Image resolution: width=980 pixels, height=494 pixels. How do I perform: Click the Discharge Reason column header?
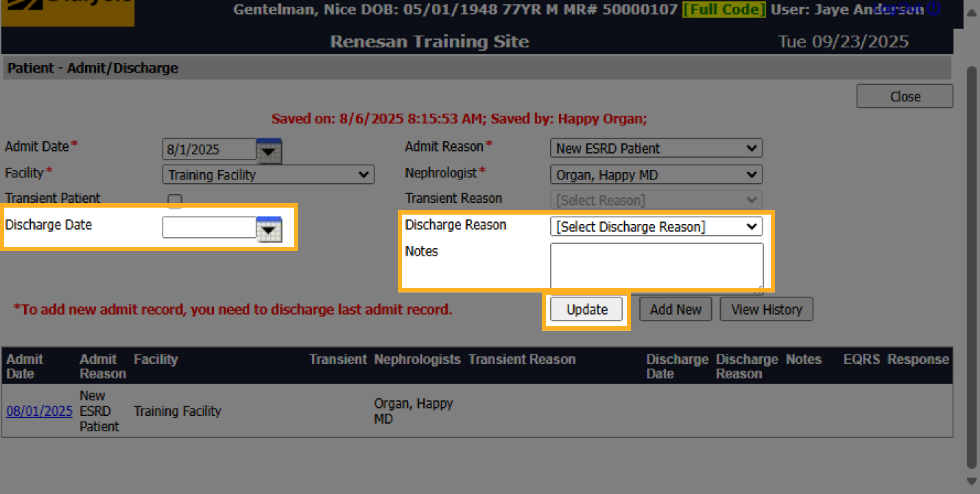click(747, 366)
